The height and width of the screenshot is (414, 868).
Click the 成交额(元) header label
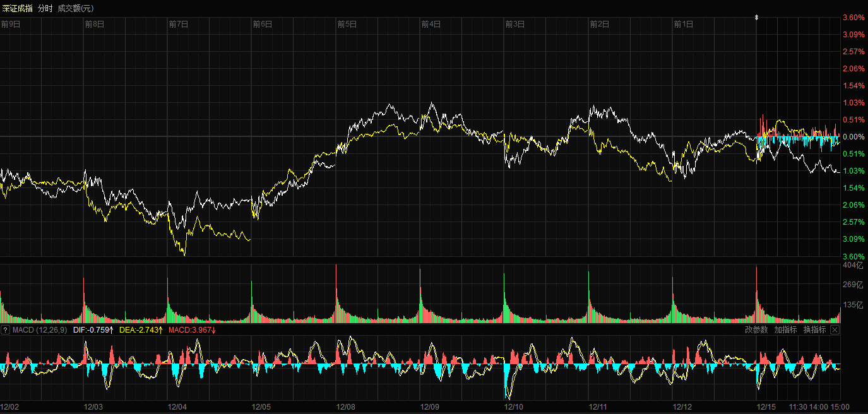76,8
